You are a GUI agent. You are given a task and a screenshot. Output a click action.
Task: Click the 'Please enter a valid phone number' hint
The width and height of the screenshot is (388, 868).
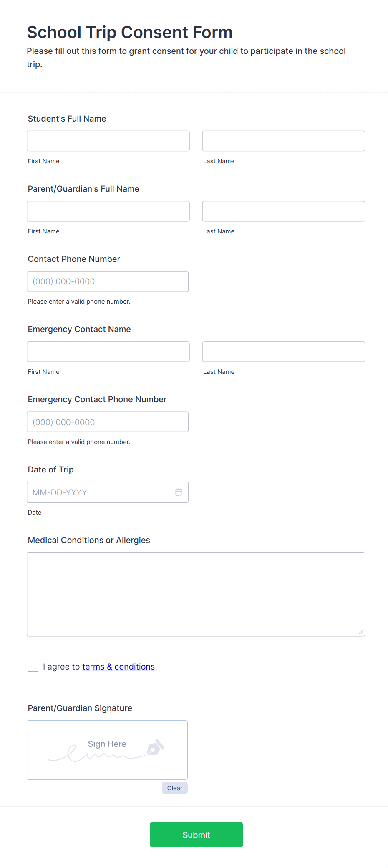[79, 301]
